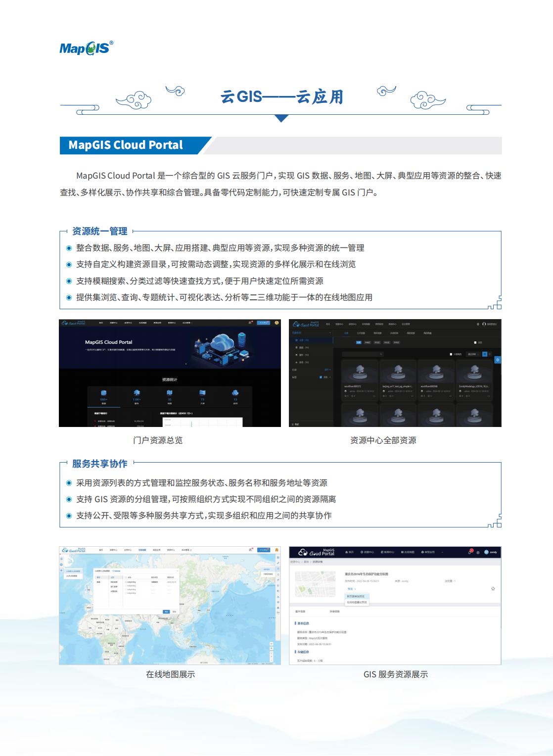
Task: Open the more menu on workflow600368 card
Action: pos(450,396)
